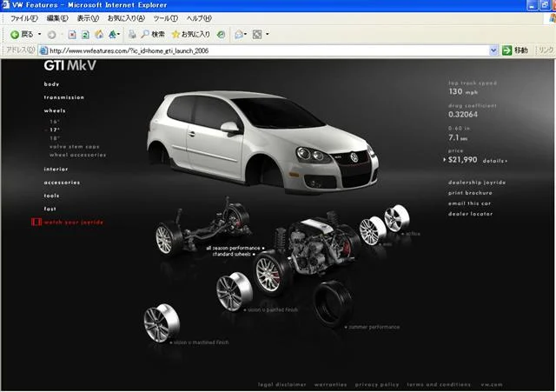Click the summer performance tire image
The image size is (556, 392).
coord(334,304)
